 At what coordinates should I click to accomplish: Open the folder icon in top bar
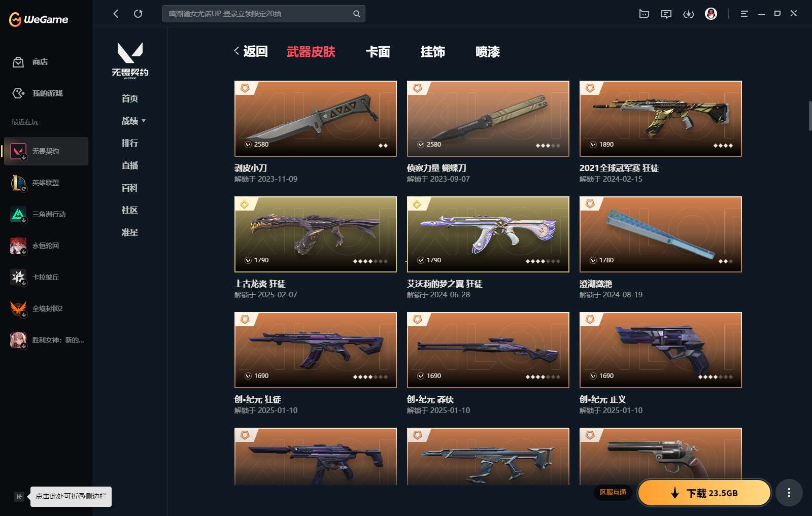click(644, 14)
